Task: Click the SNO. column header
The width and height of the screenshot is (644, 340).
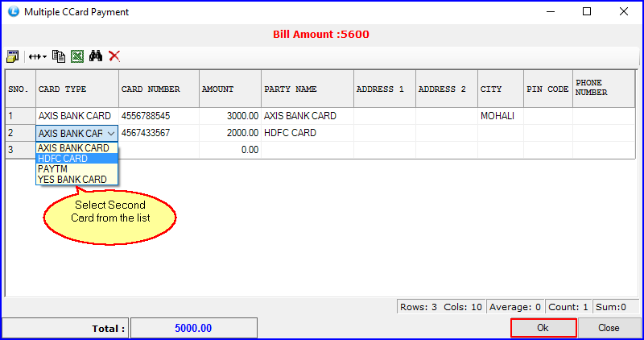Action: [x=21, y=89]
